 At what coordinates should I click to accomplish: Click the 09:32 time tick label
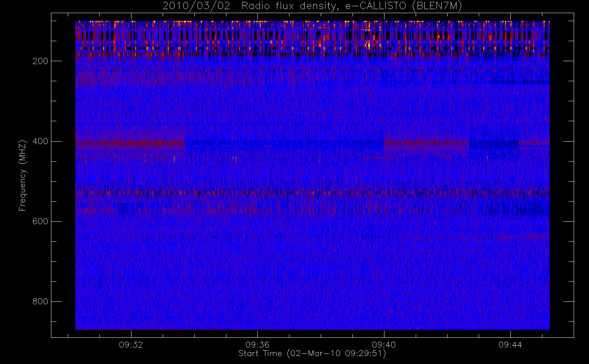pyautogui.click(x=131, y=345)
